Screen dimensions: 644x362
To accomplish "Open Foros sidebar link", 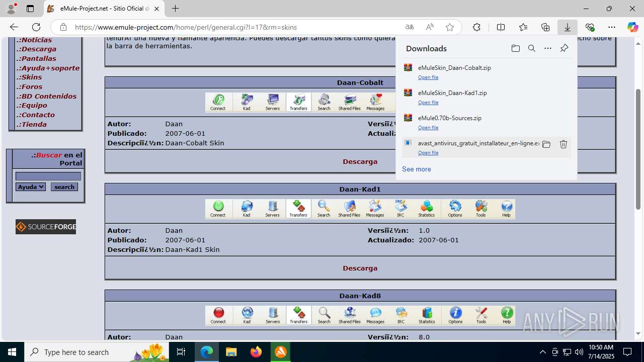I will pos(30,86).
